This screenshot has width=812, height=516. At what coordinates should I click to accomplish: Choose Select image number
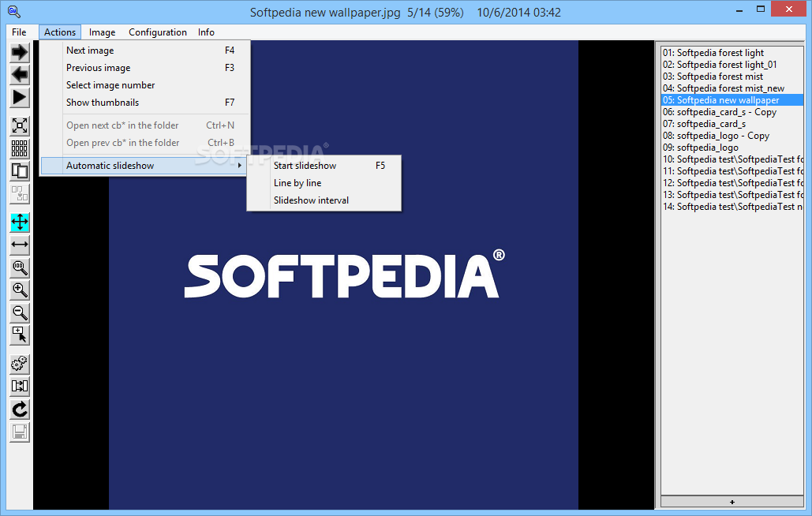[x=145, y=85]
